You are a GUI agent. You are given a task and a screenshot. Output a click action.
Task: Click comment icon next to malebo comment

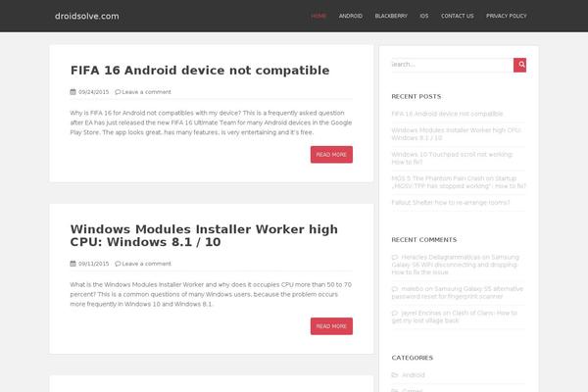(x=395, y=289)
